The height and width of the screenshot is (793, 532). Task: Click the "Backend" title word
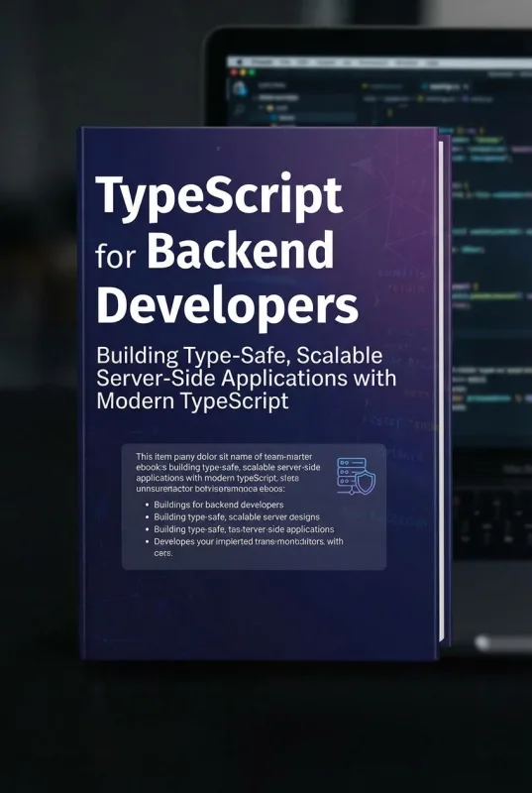pos(241,251)
